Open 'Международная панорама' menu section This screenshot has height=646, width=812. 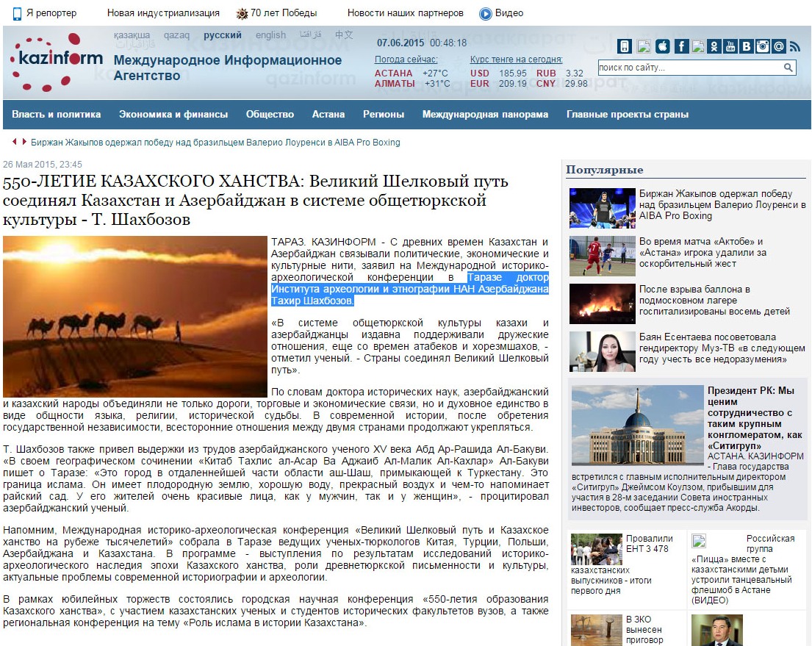pos(485,115)
